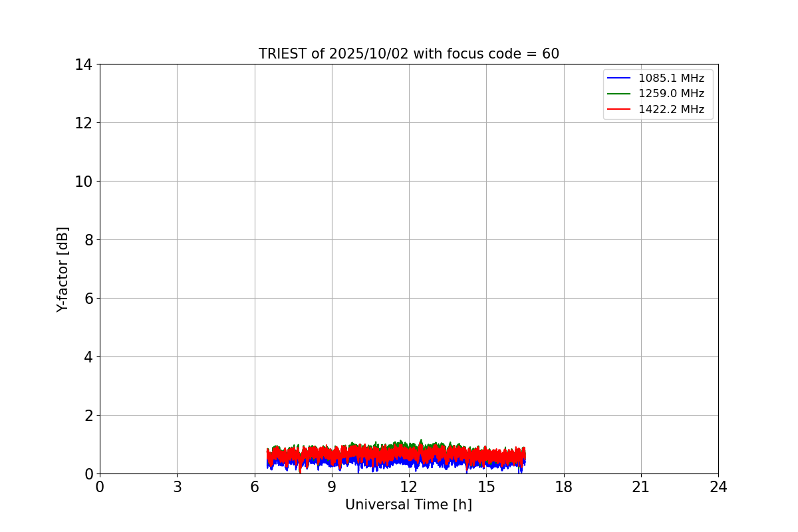The height and width of the screenshot is (532, 798).
Task: Click the y-axis tick label 8
Action: tap(88, 240)
